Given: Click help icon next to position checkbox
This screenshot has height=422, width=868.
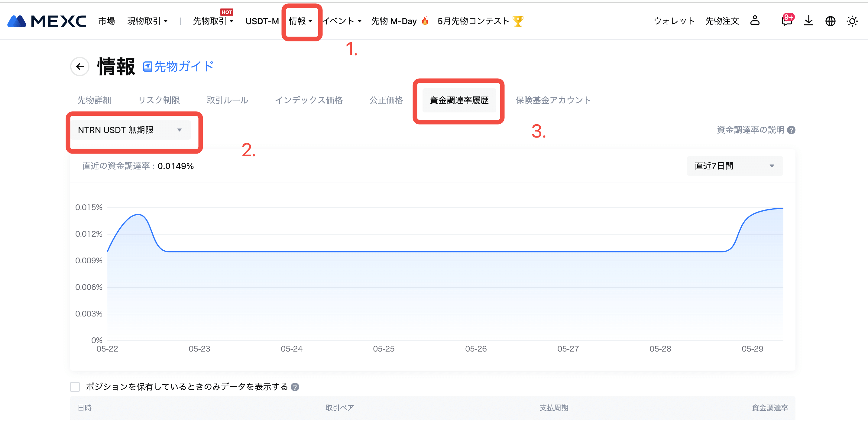Looking at the screenshot, I should [x=295, y=387].
